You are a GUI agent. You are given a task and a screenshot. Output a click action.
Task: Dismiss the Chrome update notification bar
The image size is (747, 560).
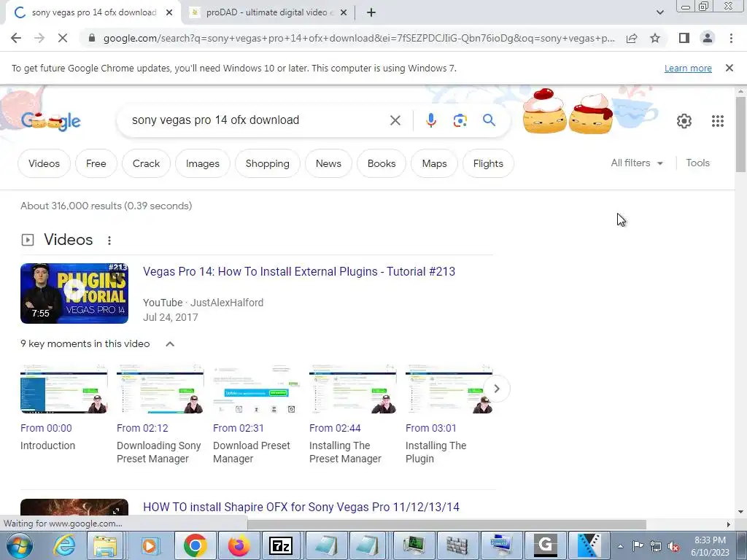coord(729,68)
